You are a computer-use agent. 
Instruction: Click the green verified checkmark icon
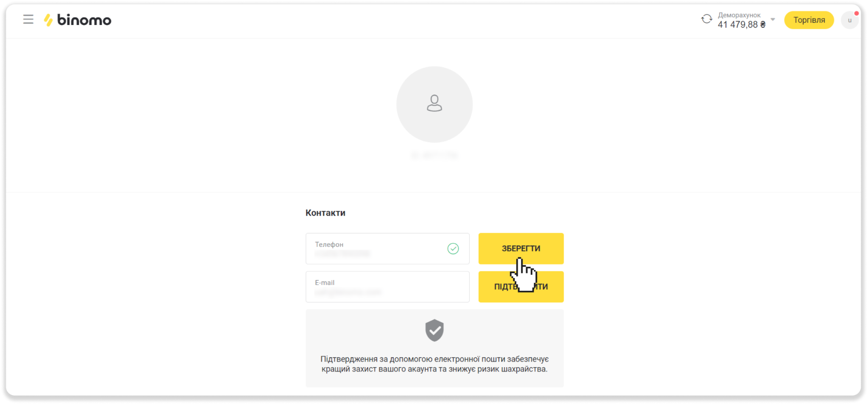click(453, 248)
